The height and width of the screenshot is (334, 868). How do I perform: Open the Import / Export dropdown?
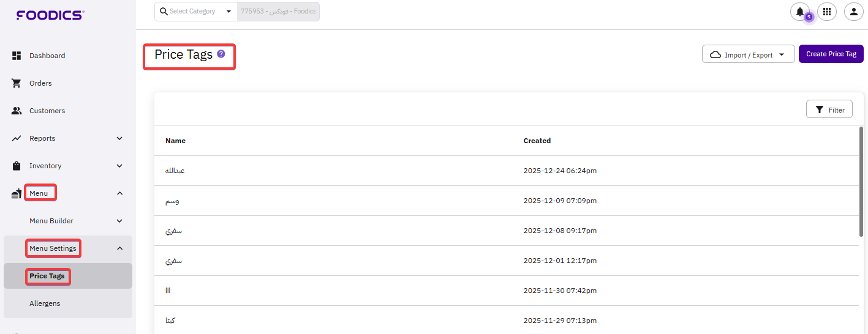pyautogui.click(x=748, y=54)
